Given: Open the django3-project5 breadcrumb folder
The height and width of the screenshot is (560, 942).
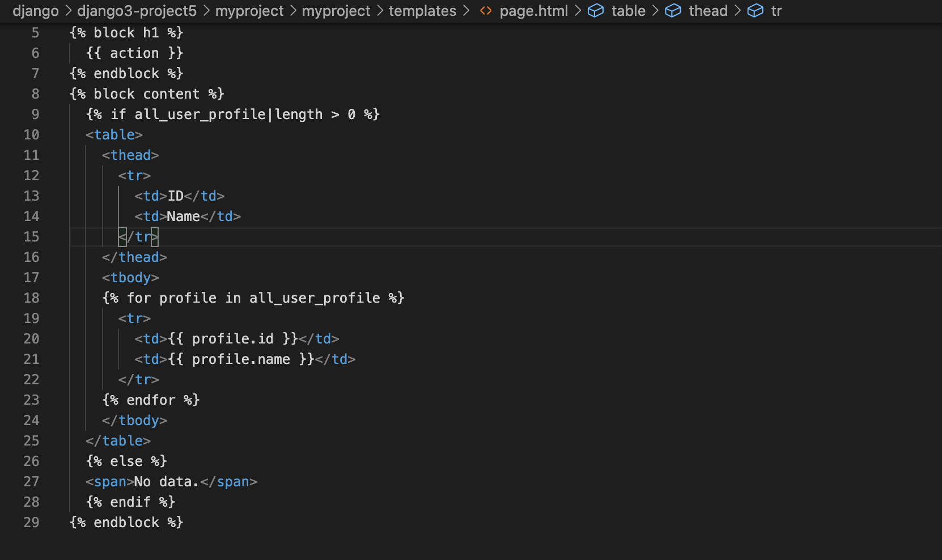Looking at the screenshot, I should [137, 11].
